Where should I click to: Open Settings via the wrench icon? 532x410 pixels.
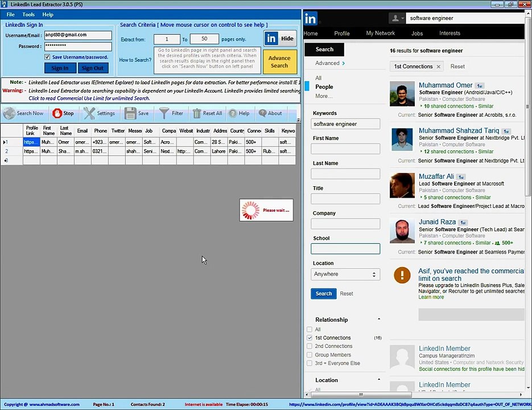point(89,113)
